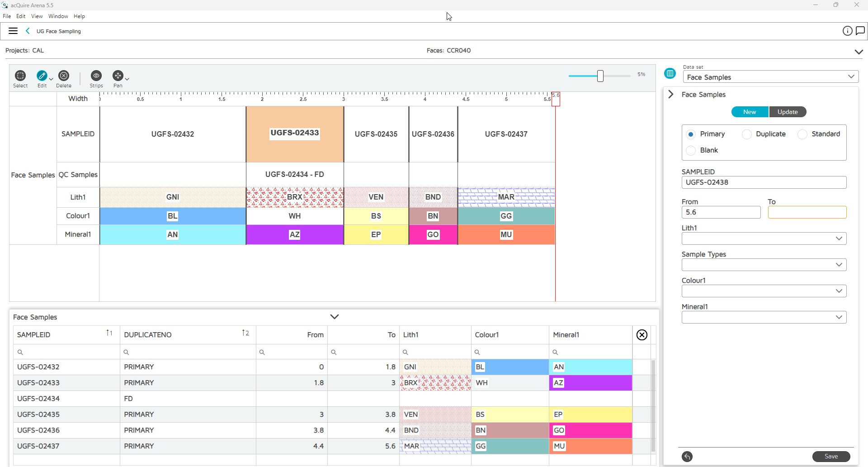Open the Window menu

58,16
